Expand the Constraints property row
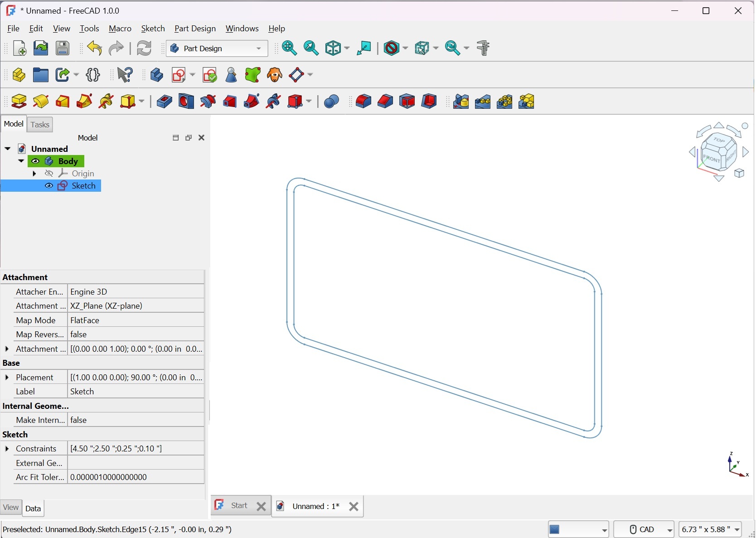Screen dimensions: 756x538 pos(7,449)
